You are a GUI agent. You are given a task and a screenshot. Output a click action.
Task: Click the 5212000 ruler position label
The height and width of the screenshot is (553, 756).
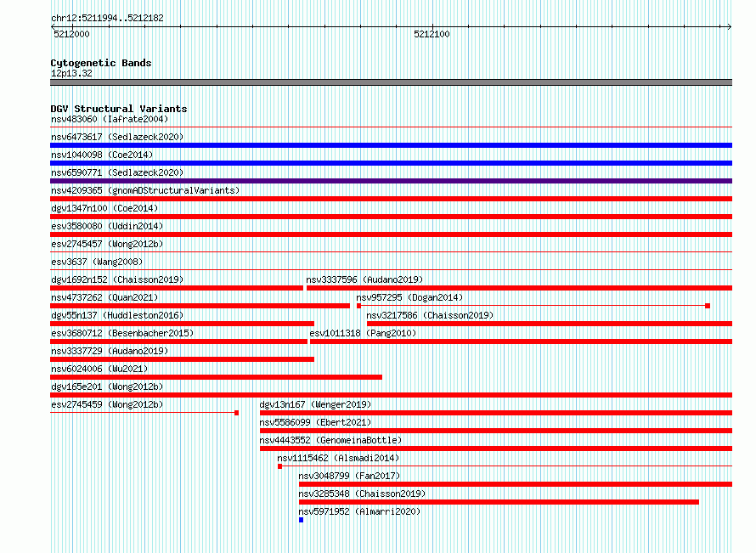[x=71, y=34]
